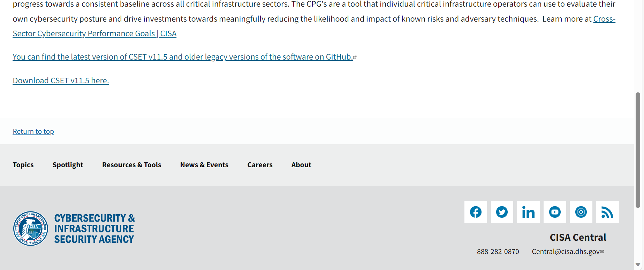Open CISA Facebook page icon
The image size is (644, 270).
pyautogui.click(x=476, y=212)
